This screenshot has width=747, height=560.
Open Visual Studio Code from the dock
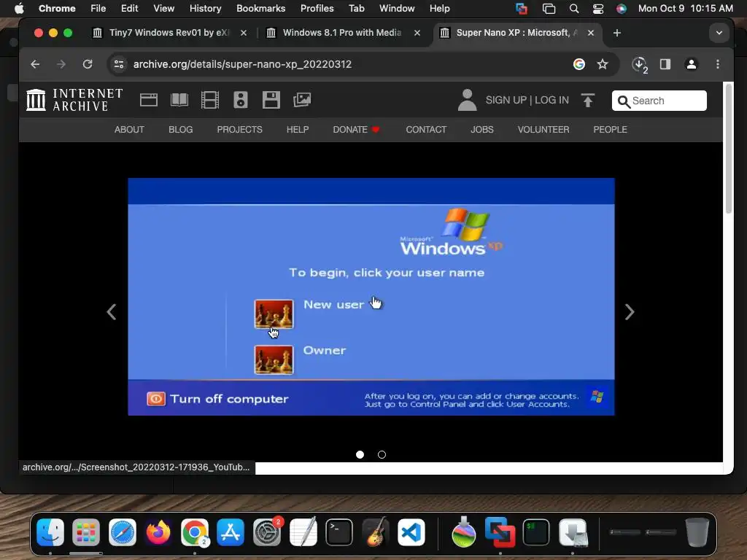point(411,532)
